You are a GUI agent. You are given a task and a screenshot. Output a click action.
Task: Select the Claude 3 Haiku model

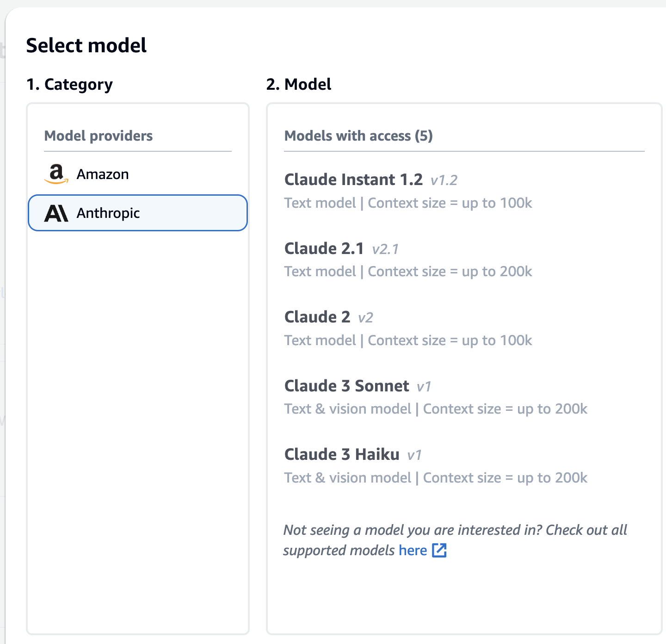tap(342, 454)
